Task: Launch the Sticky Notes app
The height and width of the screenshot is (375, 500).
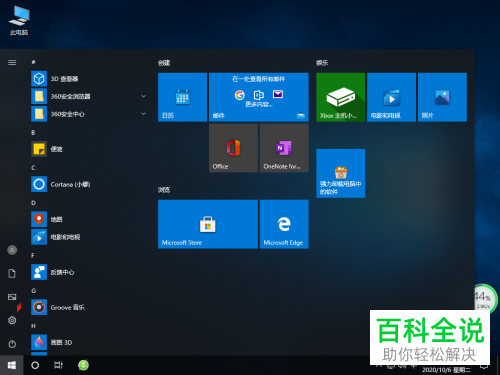Action: 88,149
